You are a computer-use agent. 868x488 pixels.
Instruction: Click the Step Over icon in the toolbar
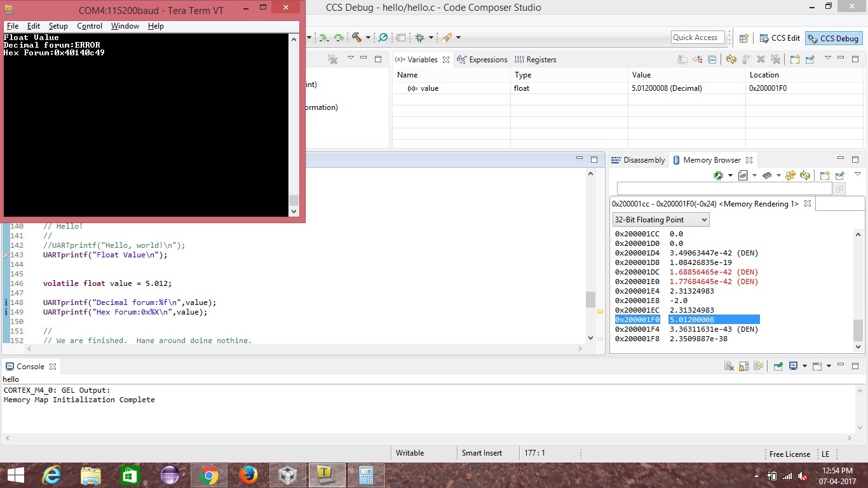click(x=339, y=37)
